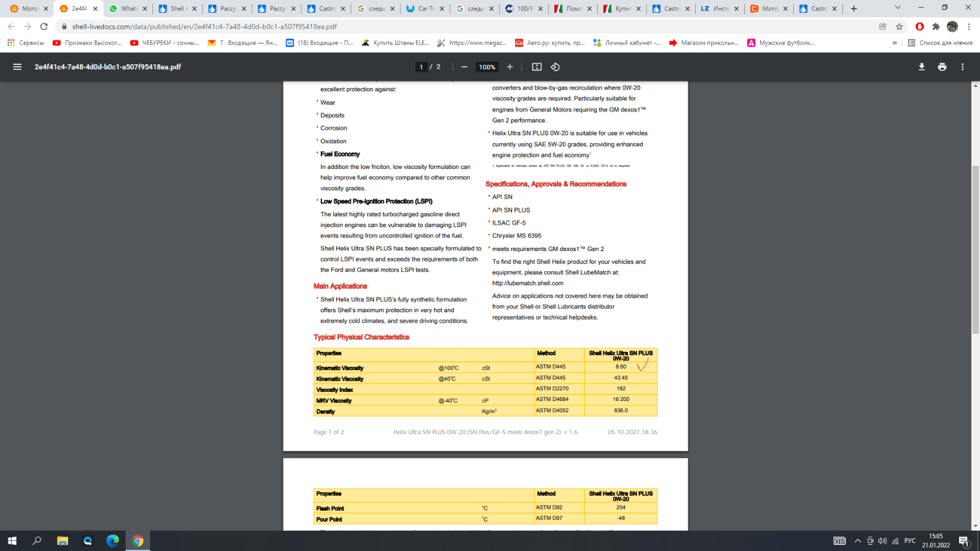Show hidden system tray icons

point(858,541)
